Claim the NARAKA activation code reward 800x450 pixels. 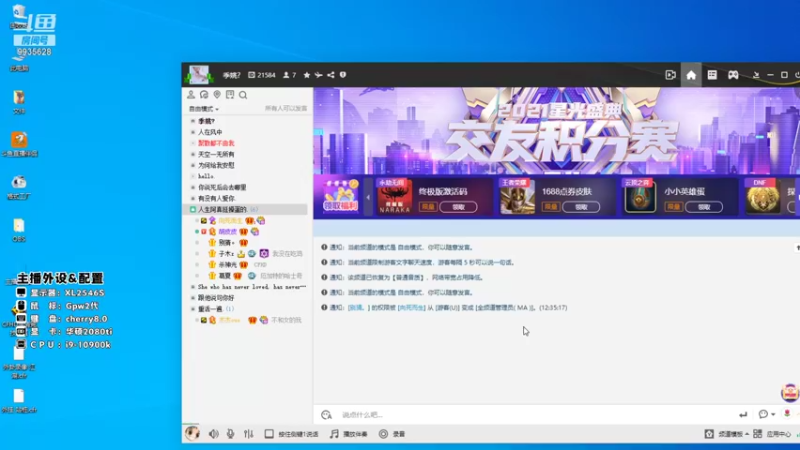point(458,207)
